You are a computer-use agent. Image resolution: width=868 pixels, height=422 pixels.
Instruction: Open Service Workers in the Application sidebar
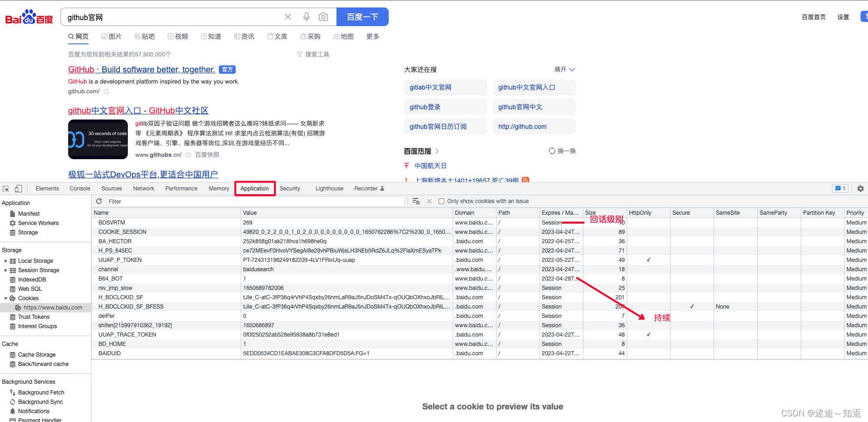pyautogui.click(x=38, y=223)
